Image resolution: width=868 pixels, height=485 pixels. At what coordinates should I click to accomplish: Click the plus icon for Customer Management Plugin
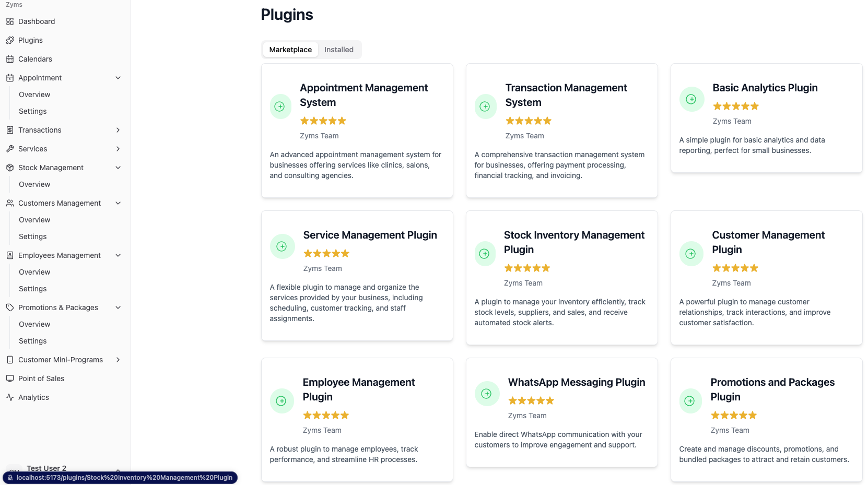(x=690, y=254)
